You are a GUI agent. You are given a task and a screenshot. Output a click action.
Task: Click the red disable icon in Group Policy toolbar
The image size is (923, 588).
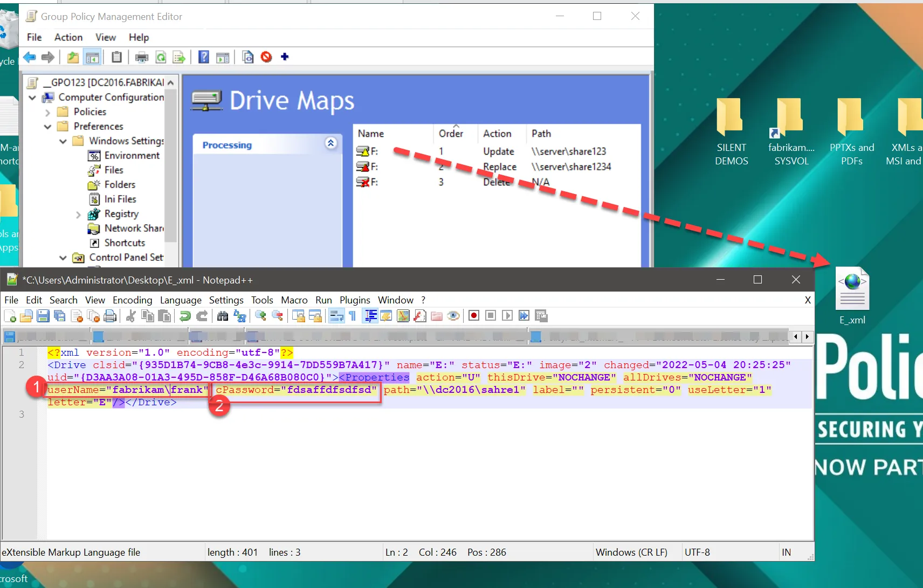click(x=266, y=57)
